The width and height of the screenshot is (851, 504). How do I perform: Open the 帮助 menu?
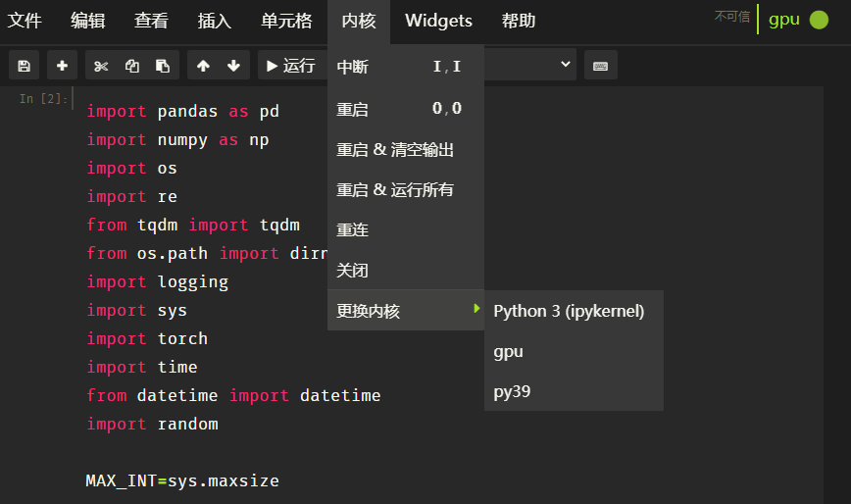coord(519,21)
